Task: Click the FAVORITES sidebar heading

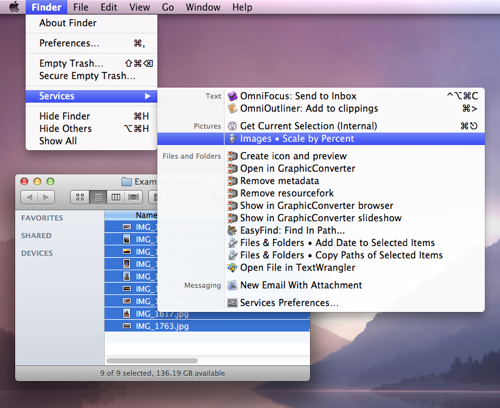Action: [42, 218]
